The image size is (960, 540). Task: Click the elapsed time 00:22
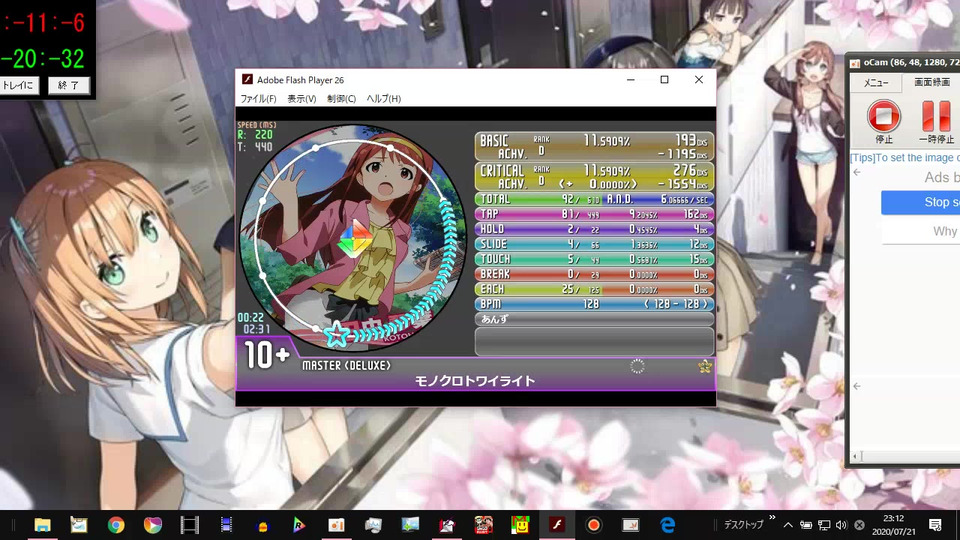point(250,318)
